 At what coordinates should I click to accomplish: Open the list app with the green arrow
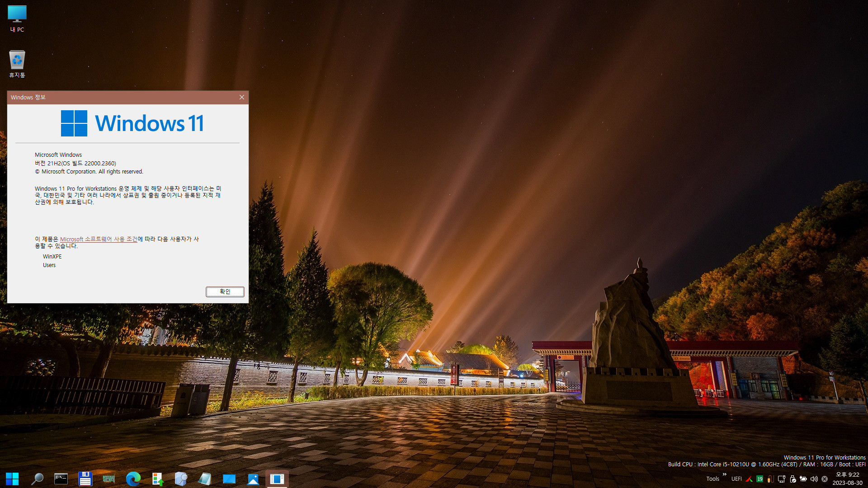(157, 479)
